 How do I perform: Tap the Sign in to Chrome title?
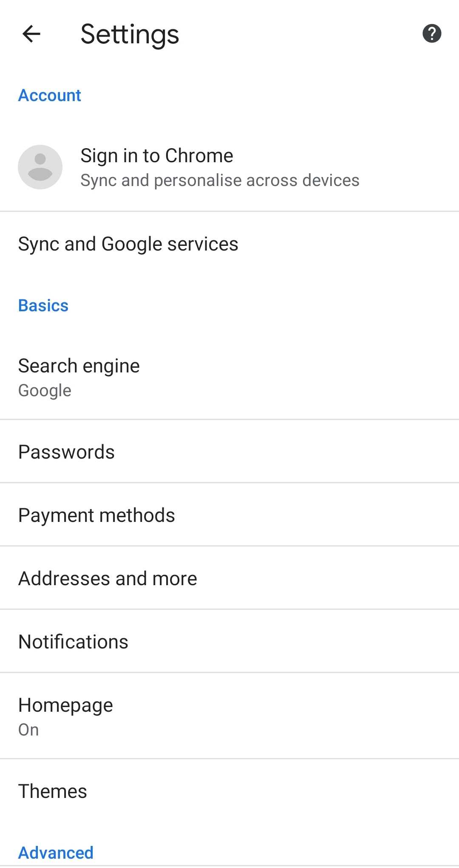(157, 156)
